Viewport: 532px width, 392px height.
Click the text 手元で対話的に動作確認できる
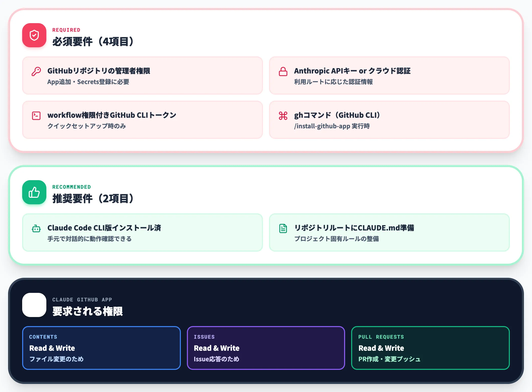tap(90, 239)
